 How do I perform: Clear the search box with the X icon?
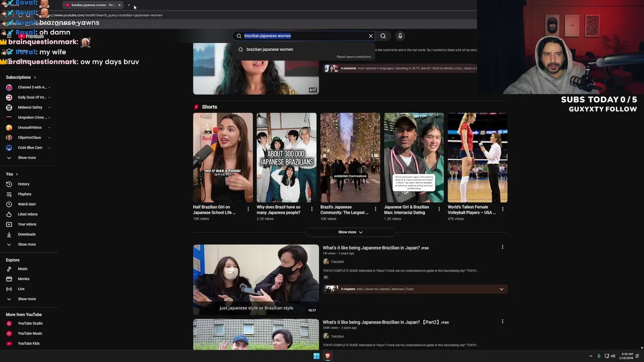pyautogui.click(x=371, y=36)
